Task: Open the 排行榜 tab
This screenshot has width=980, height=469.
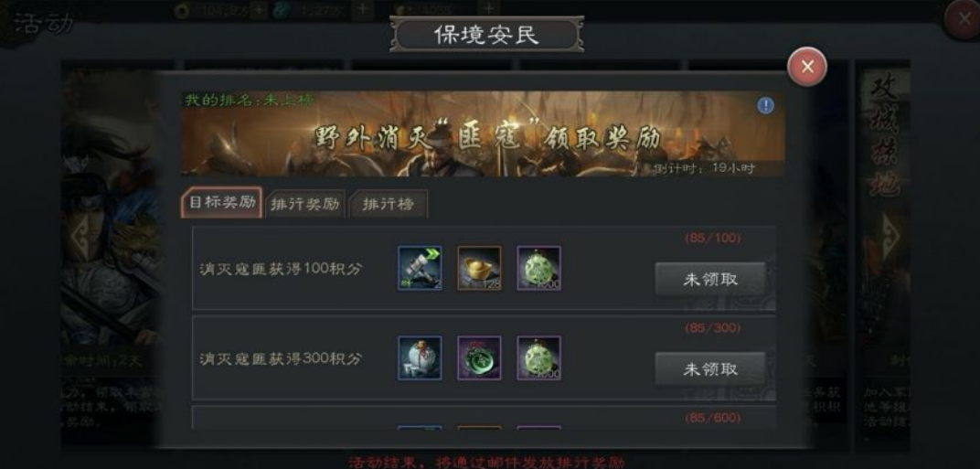Action: [389, 204]
